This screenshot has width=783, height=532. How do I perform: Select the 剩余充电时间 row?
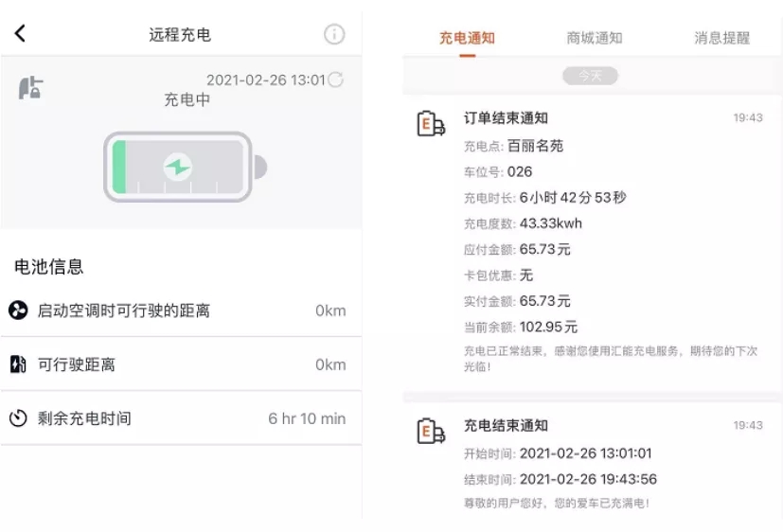point(180,418)
